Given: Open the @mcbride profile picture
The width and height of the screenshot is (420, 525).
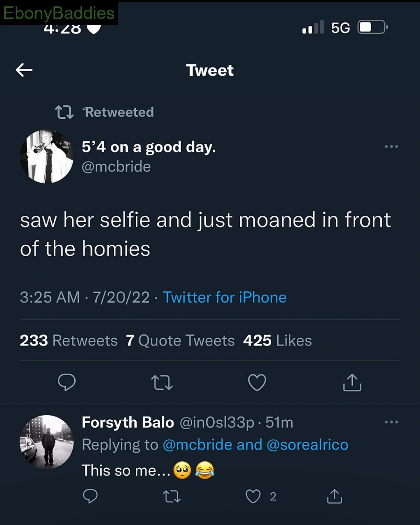Looking at the screenshot, I should [x=46, y=157].
